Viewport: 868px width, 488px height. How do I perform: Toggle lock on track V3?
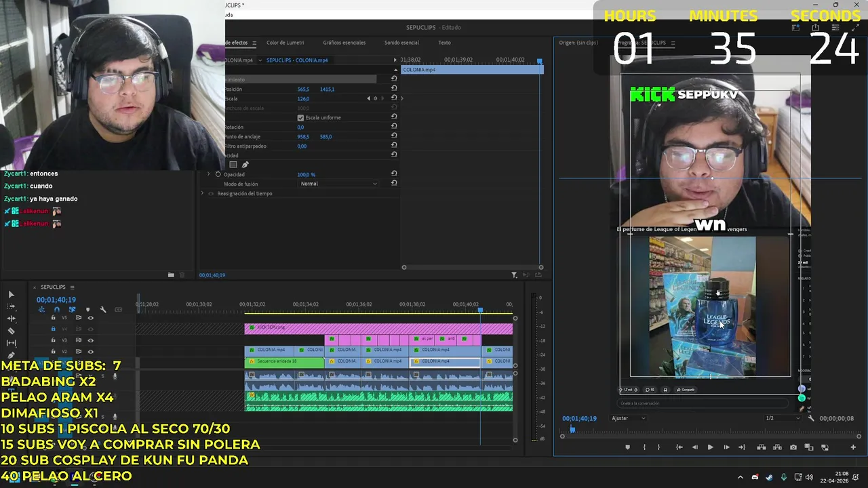(x=53, y=340)
